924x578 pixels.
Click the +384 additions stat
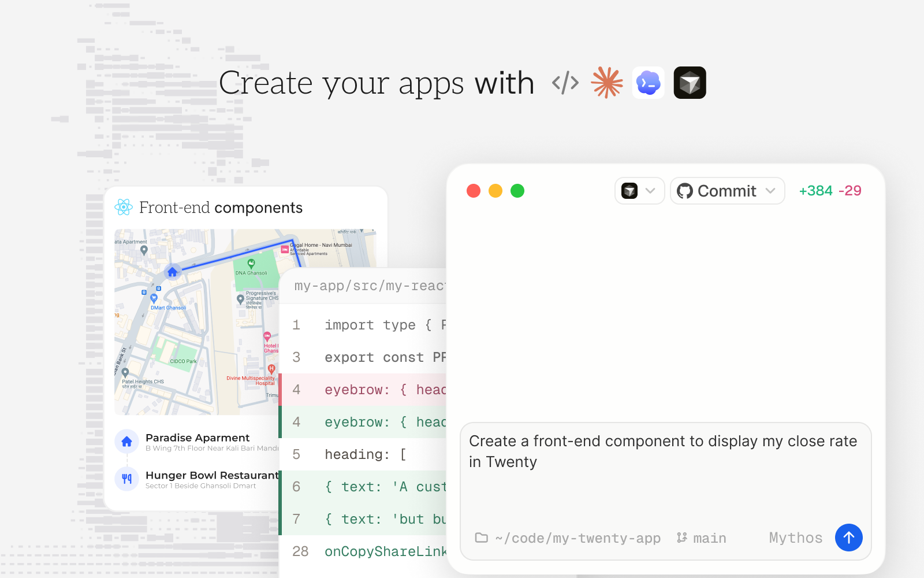tap(815, 191)
